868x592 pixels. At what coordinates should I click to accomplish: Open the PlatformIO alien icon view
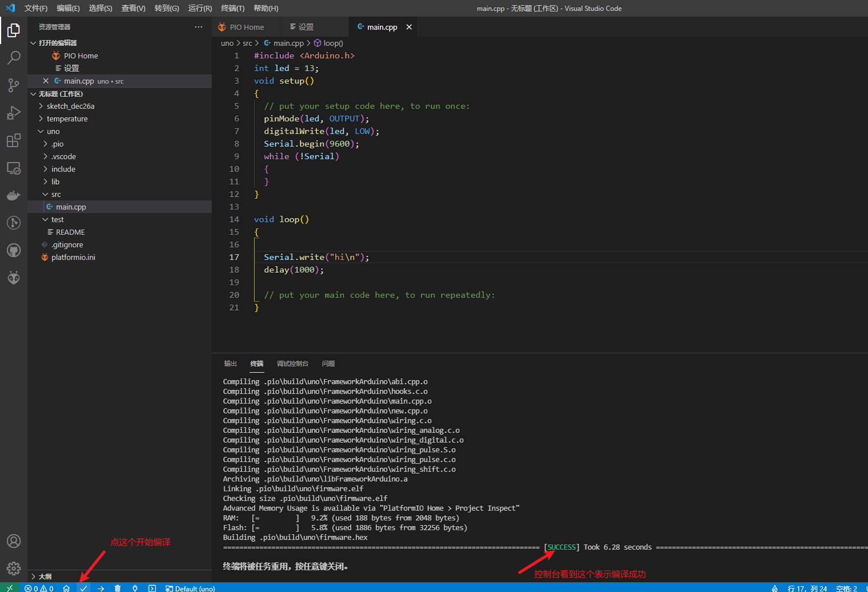14,278
